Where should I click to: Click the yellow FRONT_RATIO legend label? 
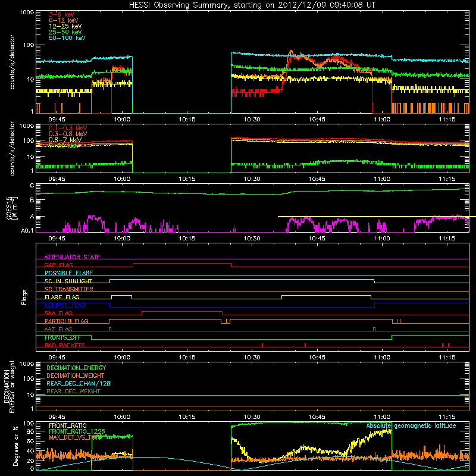68,425
